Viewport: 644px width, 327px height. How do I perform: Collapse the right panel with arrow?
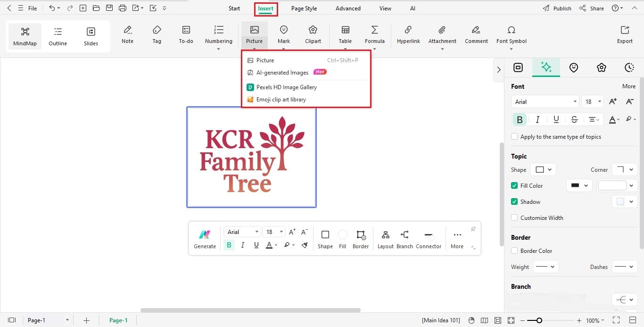(499, 69)
